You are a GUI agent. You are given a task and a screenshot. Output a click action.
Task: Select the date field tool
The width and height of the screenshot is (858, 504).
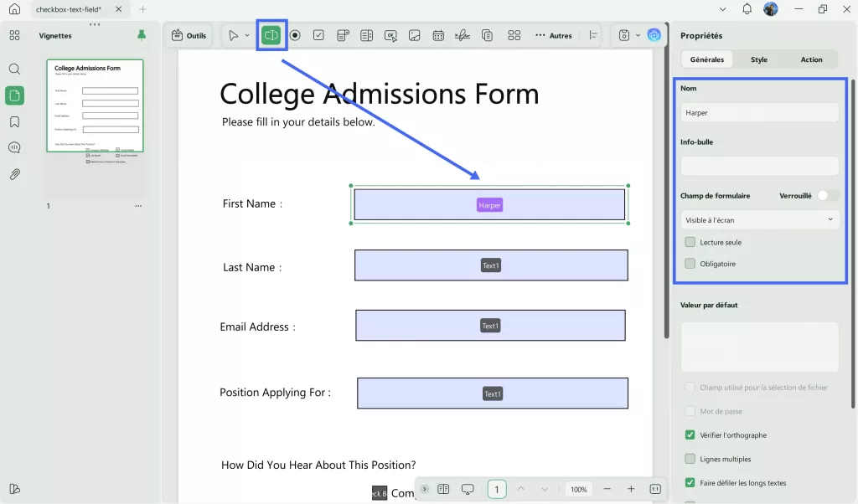438,35
